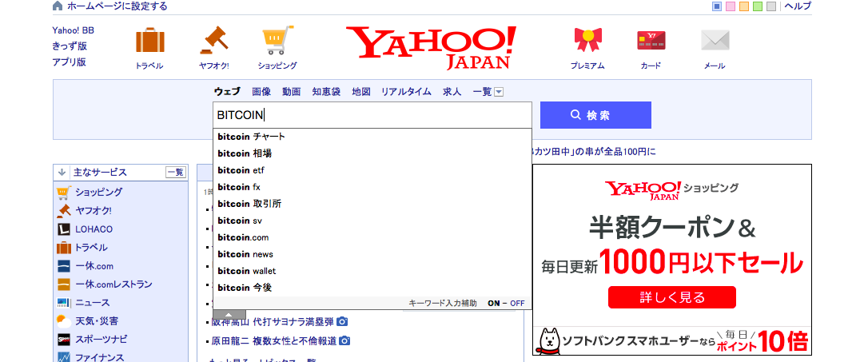
Task: Choose suggestion bitcoin 今後
Action: pos(372,288)
